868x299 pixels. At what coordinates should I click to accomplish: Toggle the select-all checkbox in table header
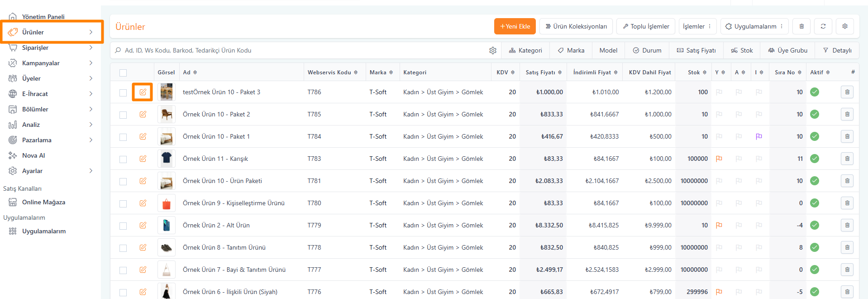[x=123, y=72]
